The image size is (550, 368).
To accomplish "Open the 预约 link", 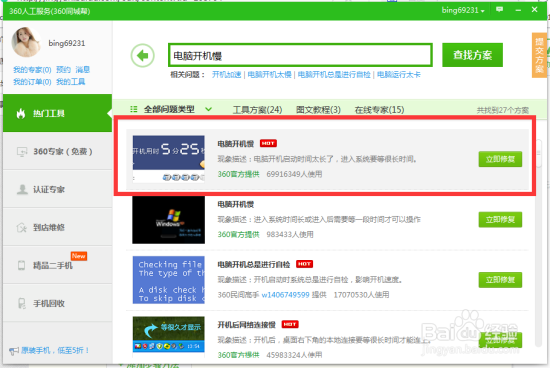I will pyautogui.click(x=63, y=70).
